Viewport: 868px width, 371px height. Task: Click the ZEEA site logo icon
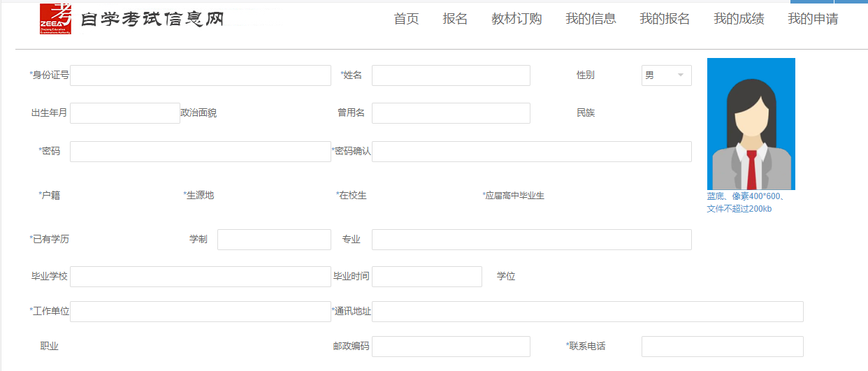click(55, 19)
